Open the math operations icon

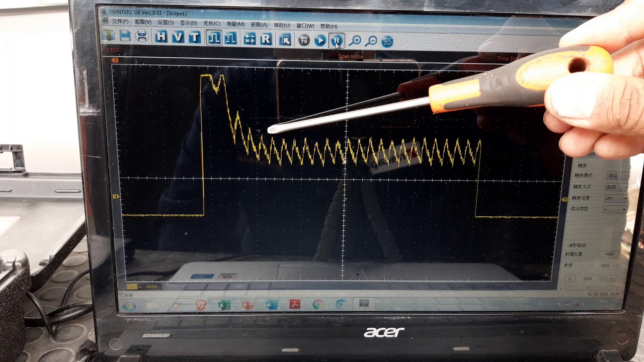pyautogui.click(x=250, y=39)
